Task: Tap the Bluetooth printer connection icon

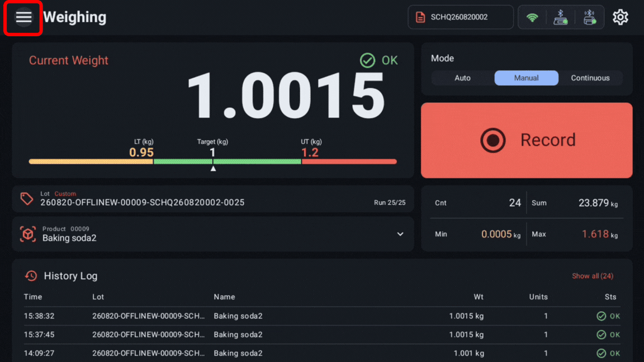Action: pyautogui.click(x=590, y=17)
